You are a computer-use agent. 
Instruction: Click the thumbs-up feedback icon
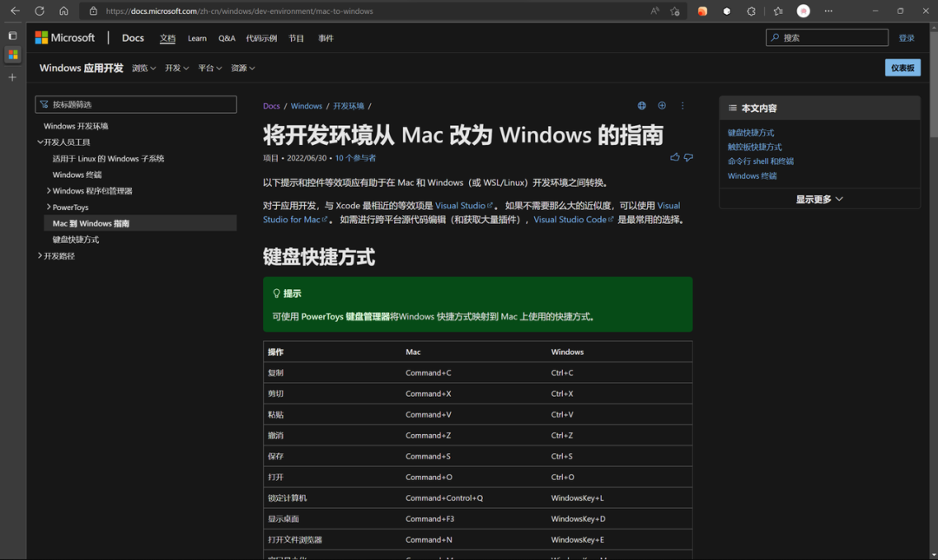pyautogui.click(x=675, y=157)
